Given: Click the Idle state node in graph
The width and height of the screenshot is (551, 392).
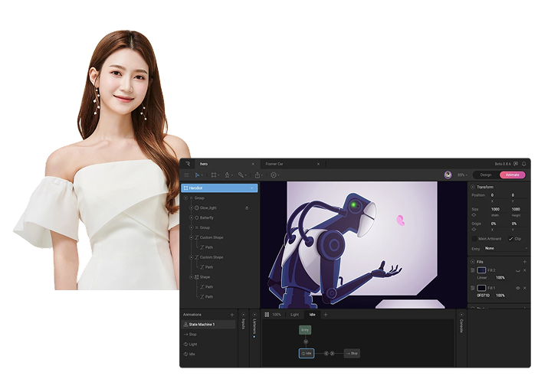Looking at the screenshot, I should click(307, 354).
